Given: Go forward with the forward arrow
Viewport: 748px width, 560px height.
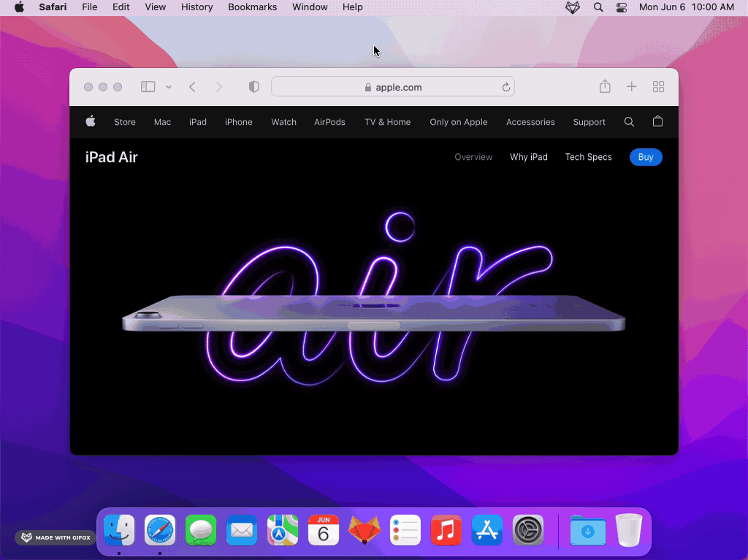Looking at the screenshot, I should pyautogui.click(x=219, y=87).
